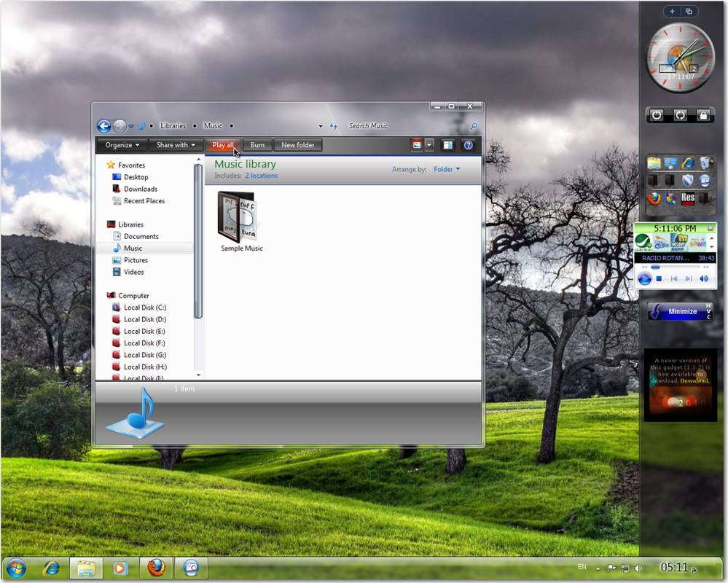Click the Help icon in Explorer's toolbar
Screen dimensions: 728x583
pos(469,144)
